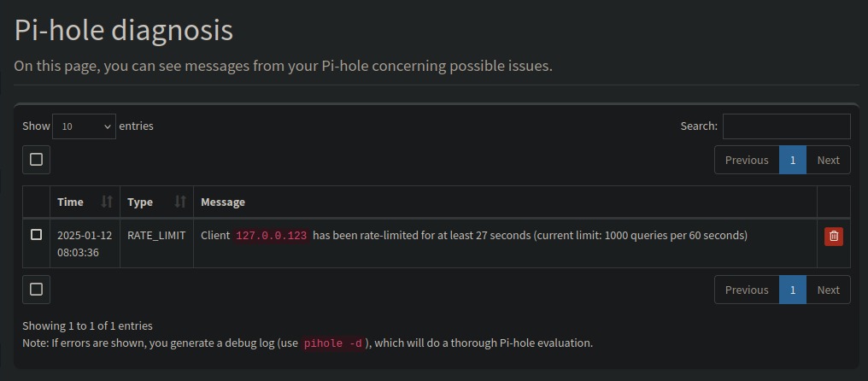
Task: Select page 1 in bottom pagination
Action: coord(793,290)
